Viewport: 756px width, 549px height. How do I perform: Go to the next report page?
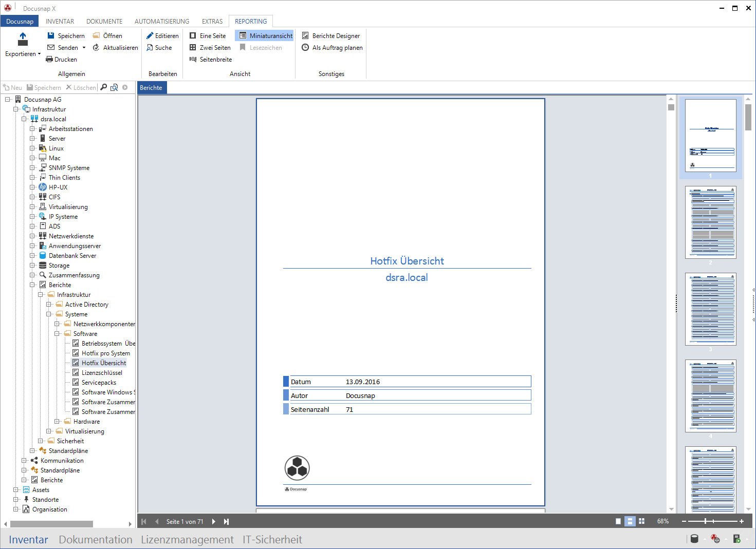(214, 521)
